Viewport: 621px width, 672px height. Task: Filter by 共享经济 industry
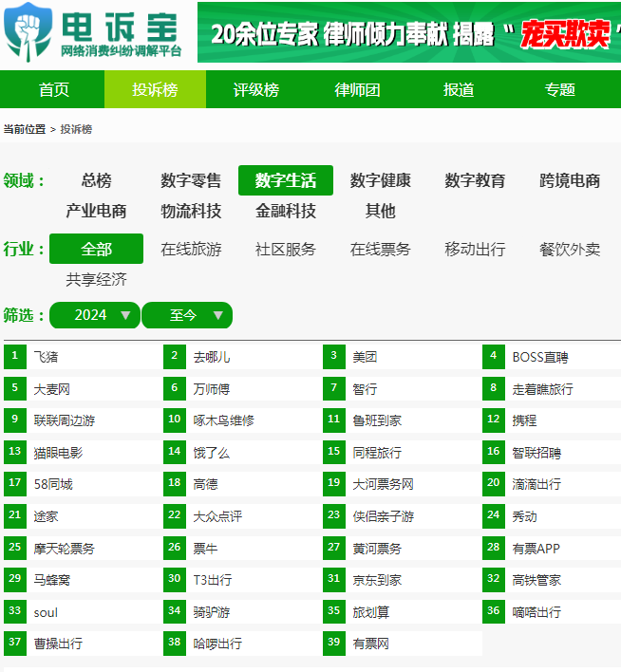click(97, 279)
